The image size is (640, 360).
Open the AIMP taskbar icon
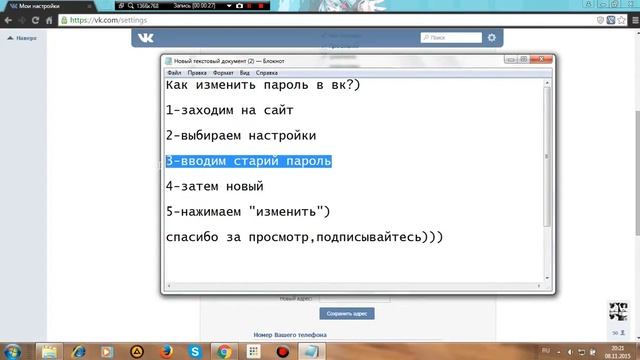click(137, 351)
